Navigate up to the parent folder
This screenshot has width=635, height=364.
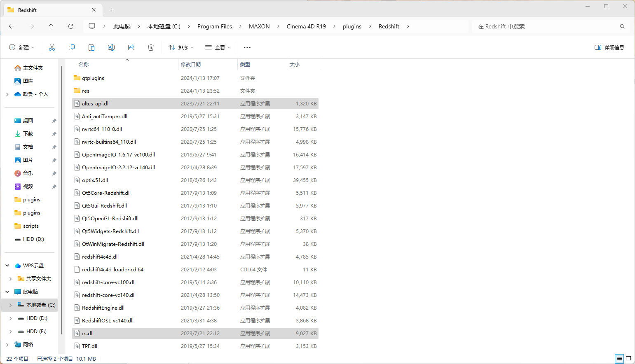pos(51,26)
